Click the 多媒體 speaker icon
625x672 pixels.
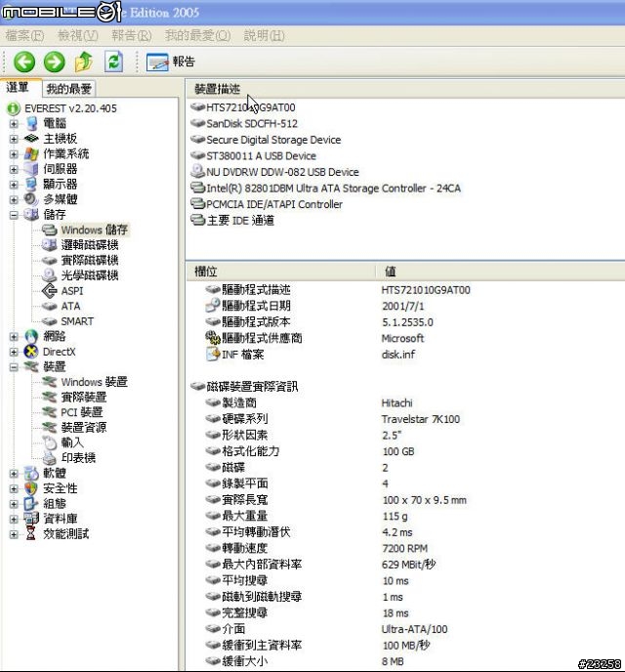tap(31, 199)
